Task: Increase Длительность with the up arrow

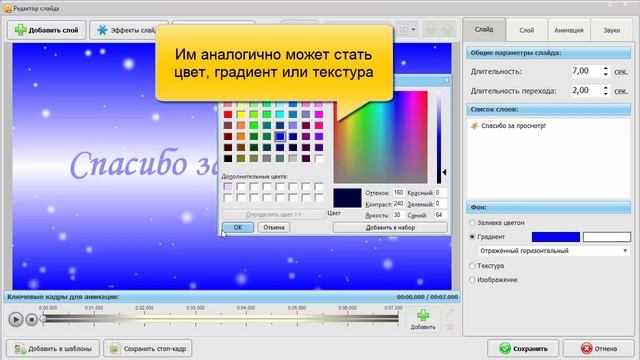Action: 606,69
